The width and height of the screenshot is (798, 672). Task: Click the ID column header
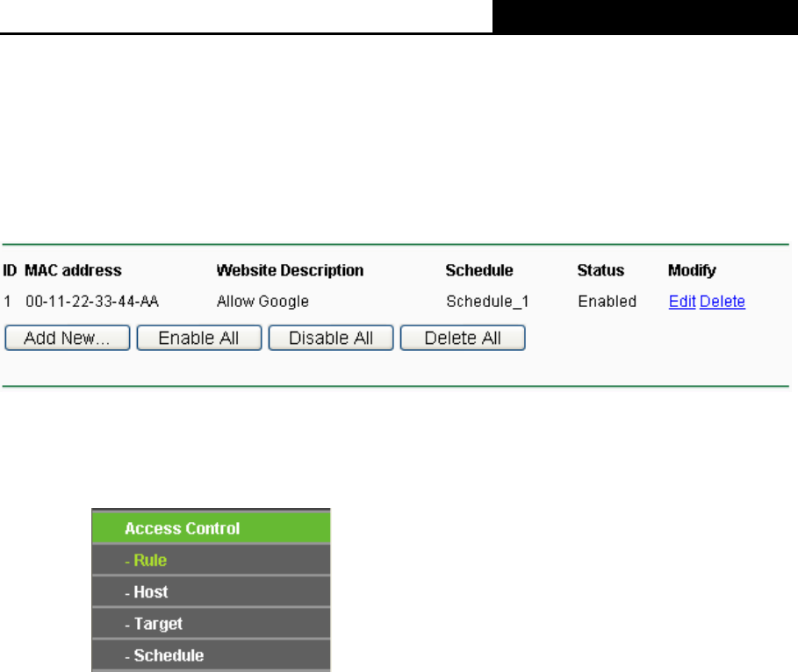10,270
